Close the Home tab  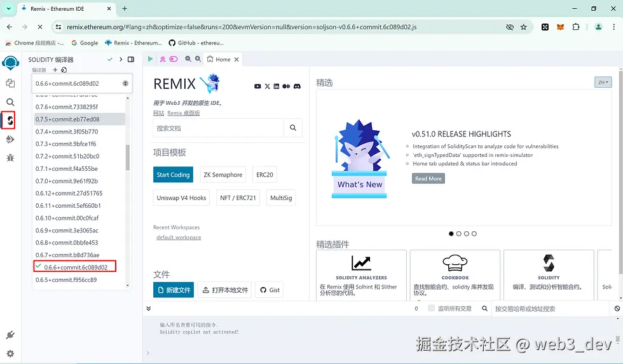tap(236, 60)
